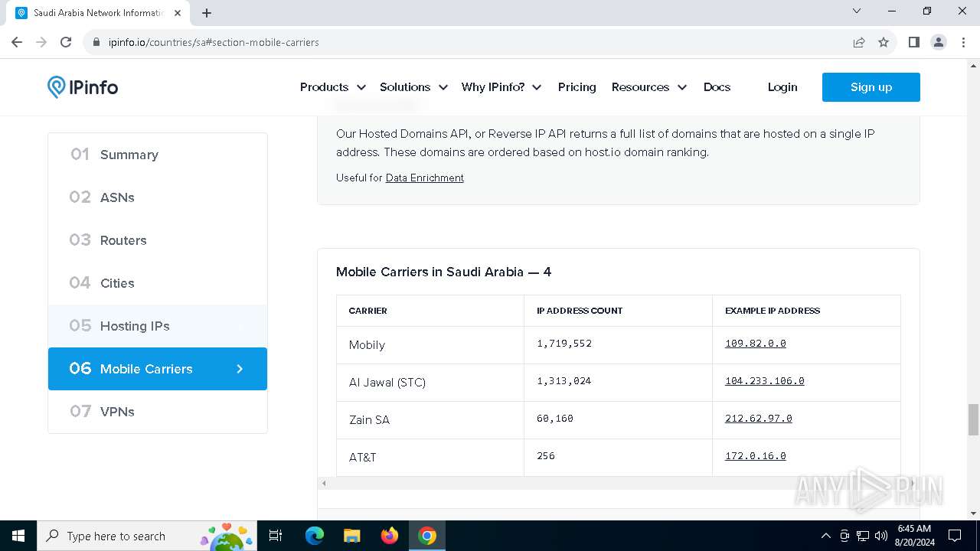Launch Firefox from the taskbar
The height and width of the screenshot is (551, 980).
(x=390, y=536)
